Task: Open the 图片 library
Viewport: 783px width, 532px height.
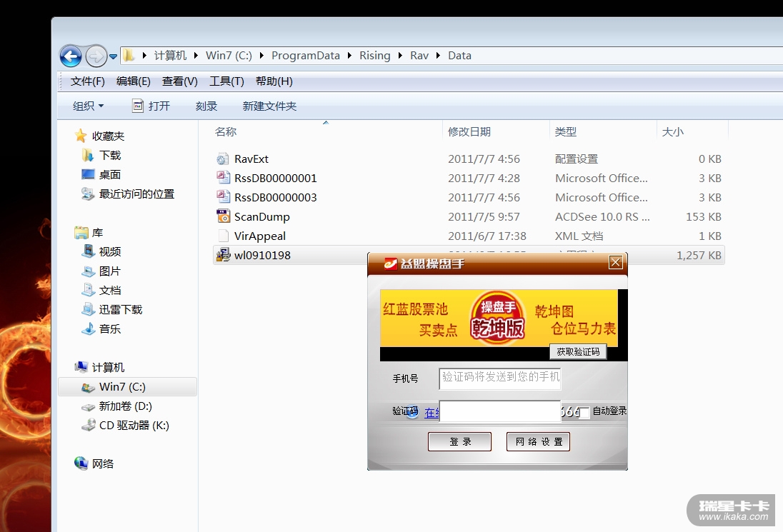Action: click(102, 271)
